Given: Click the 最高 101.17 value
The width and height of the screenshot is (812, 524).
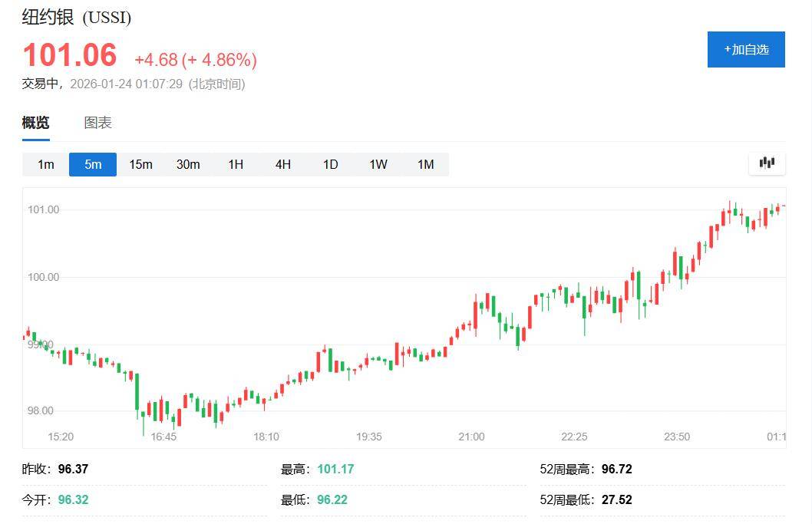Looking at the screenshot, I should (x=336, y=469).
